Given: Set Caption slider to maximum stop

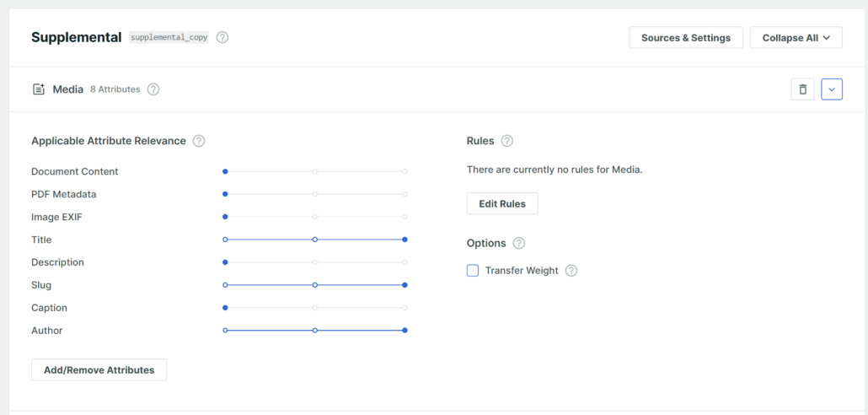Looking at the screenshot, I should pos(405,308).
